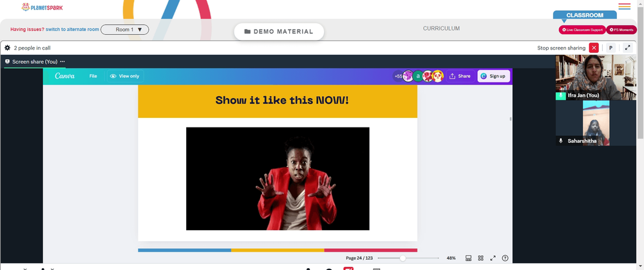
Task: Click Live Classroom Support button
Action: tap(582, 30)
